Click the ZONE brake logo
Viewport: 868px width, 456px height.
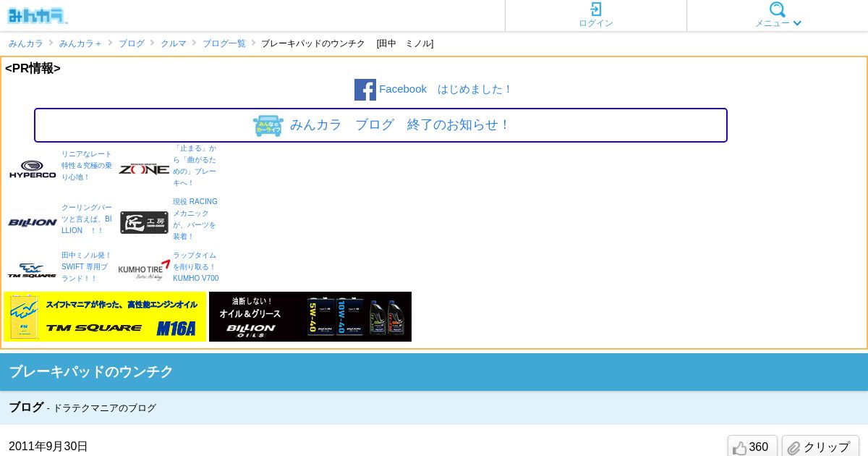[x=144, y=169]
